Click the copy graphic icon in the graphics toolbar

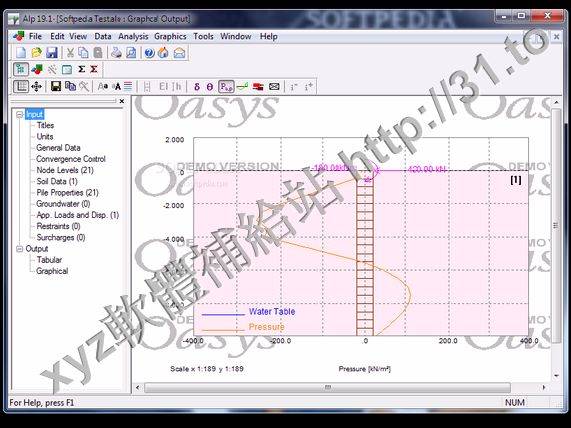(70, 86)
